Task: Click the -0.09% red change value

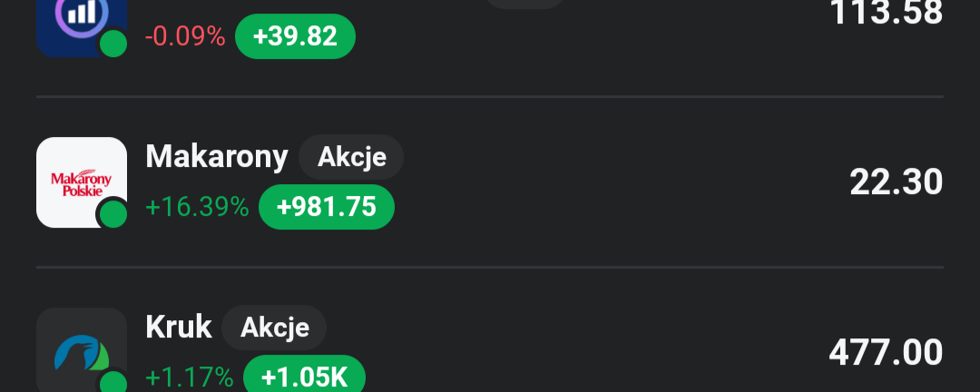Action: (x=185, y=36)
